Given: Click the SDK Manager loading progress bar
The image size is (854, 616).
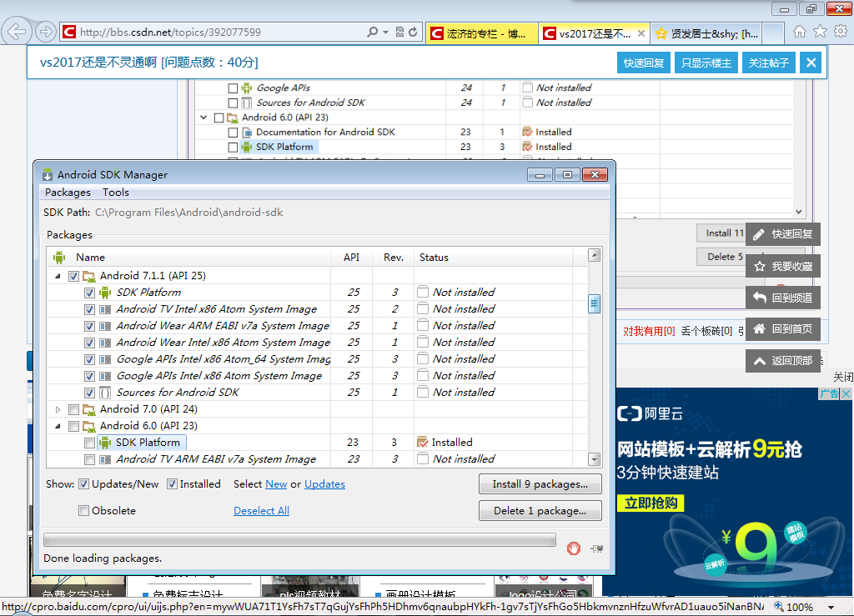Looking at the screenshot, I should tap(299, 540).
